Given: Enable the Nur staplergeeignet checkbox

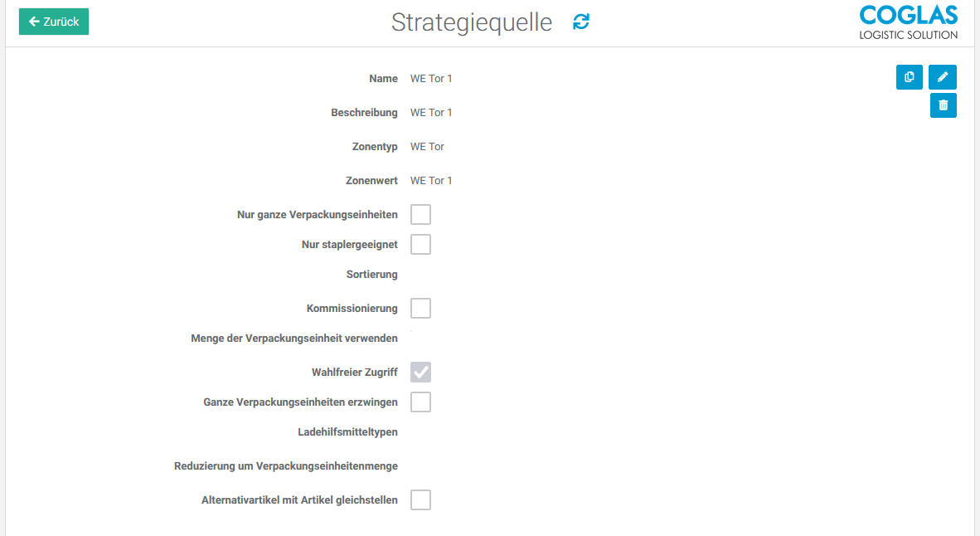Looking at the screenshot, I should 420,245.
